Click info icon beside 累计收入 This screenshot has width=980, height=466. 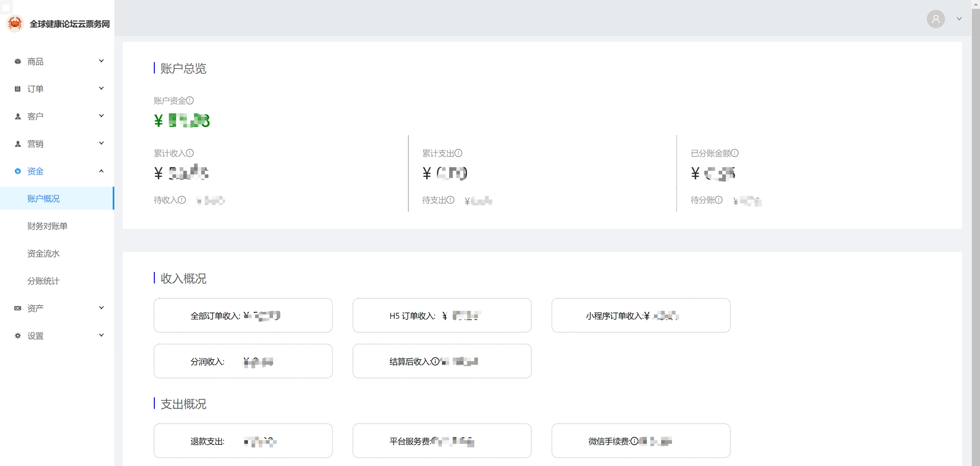[x=190, y=153]
